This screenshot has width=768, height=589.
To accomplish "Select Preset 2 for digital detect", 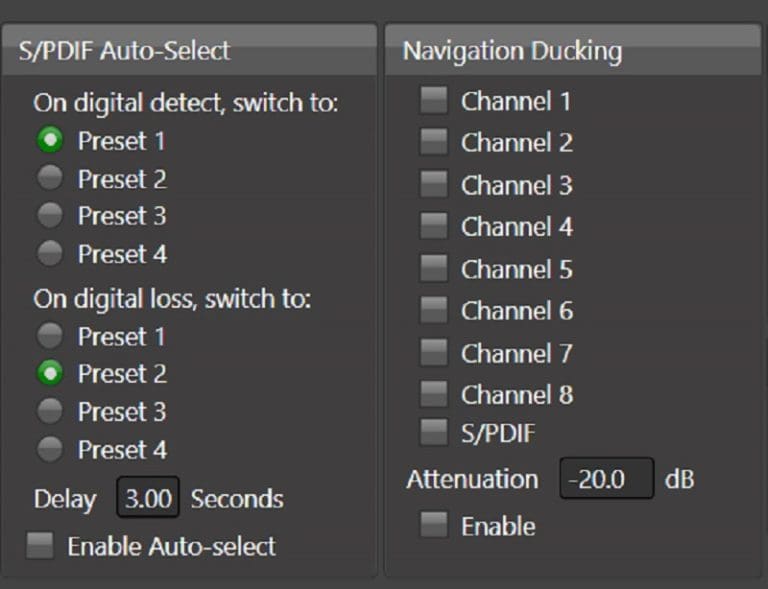I will [x=50, y=179].
